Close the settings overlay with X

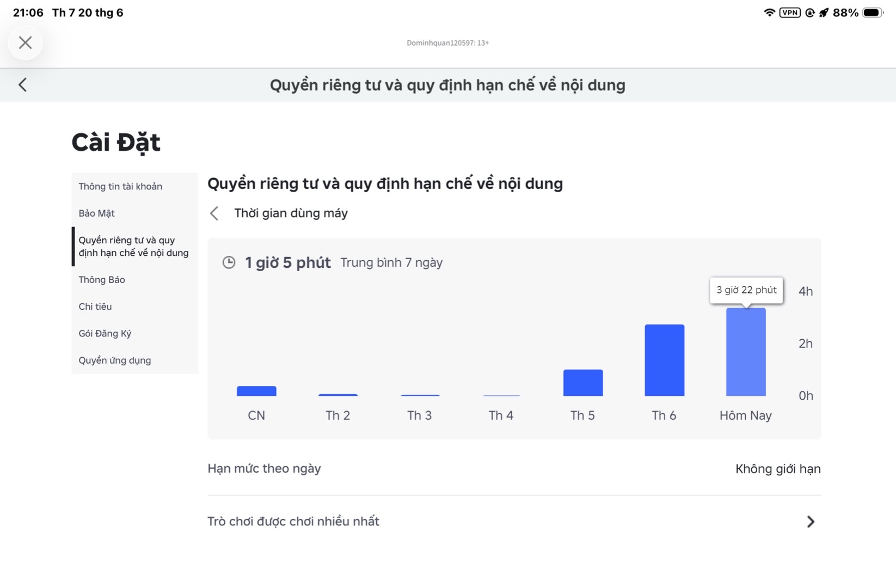25,42
